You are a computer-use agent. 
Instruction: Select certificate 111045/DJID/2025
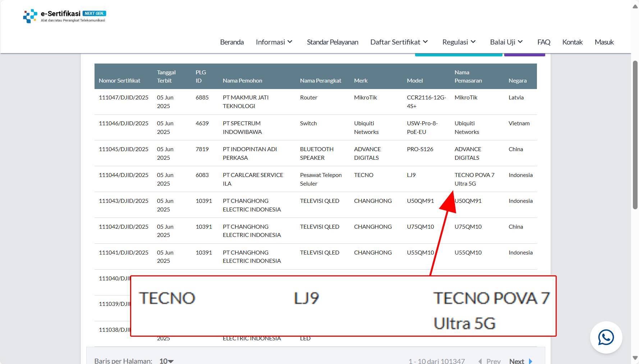(x=123, y=149)
